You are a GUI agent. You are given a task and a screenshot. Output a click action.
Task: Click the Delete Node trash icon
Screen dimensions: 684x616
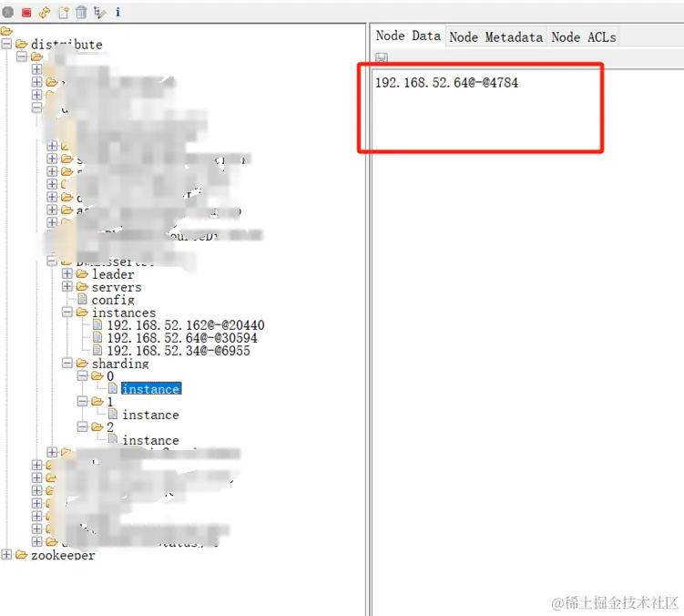(81, 12)
